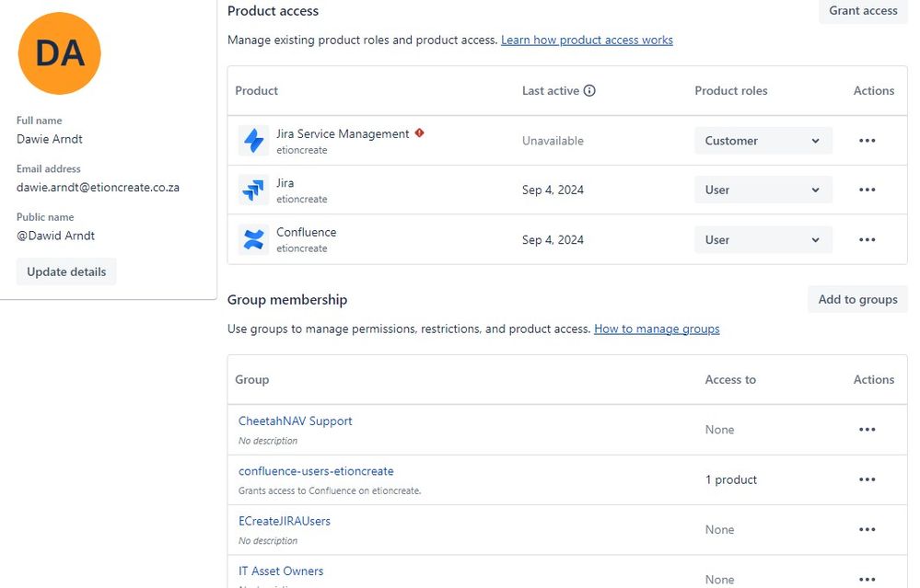Open actions menu for Confluence row
Screen dimensions: 920x588
pyautogui.click(x=867, y=240)
